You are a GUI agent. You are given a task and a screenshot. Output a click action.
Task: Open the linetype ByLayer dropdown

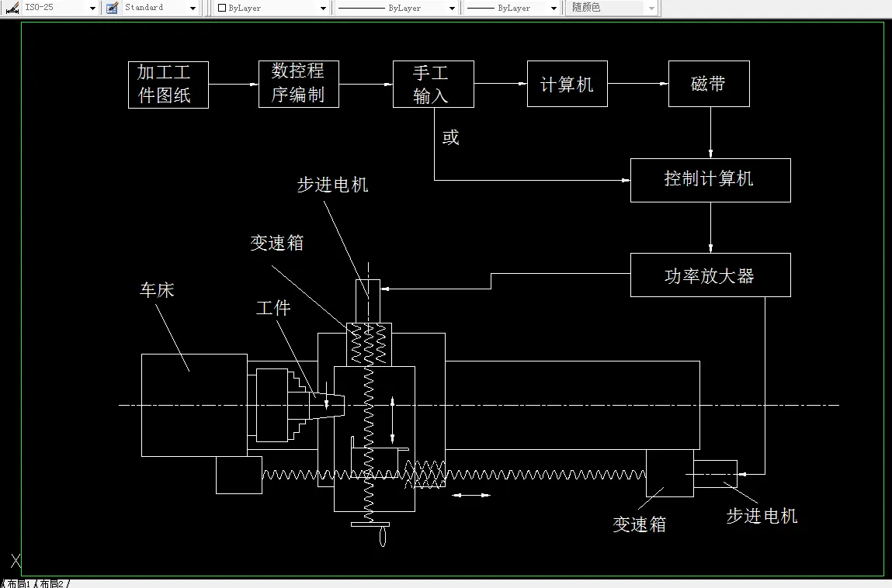452,8
